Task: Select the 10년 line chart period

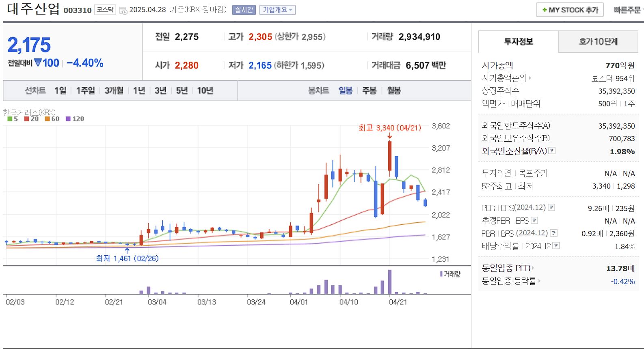Action: [205, 90]
